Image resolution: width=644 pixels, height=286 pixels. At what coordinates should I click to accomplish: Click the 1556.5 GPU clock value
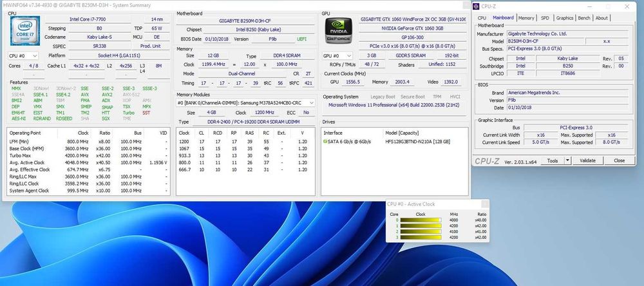click(x=353, y=82)
